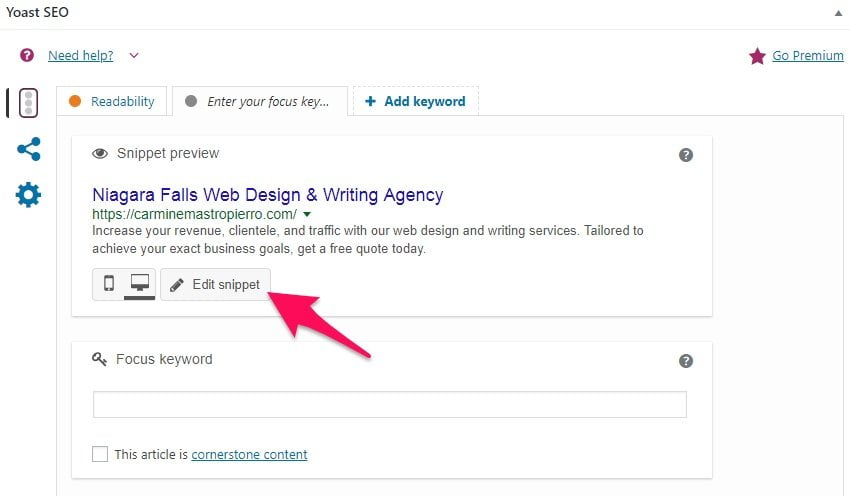Click the Go Premium star icon
Screen dimensions: 850x496
point(757,56)
